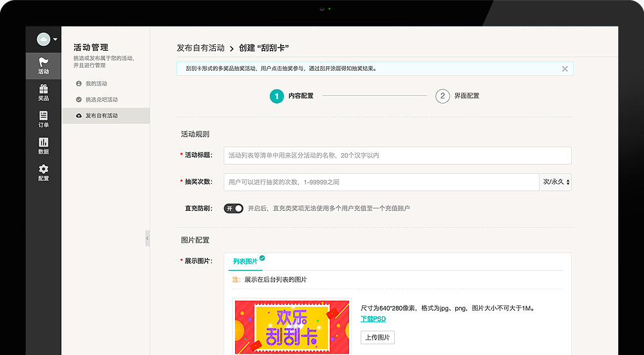This screenshot has width=644, height=355.
Task: Open the 奖品 gift icon section
Action: pos(43,93)
